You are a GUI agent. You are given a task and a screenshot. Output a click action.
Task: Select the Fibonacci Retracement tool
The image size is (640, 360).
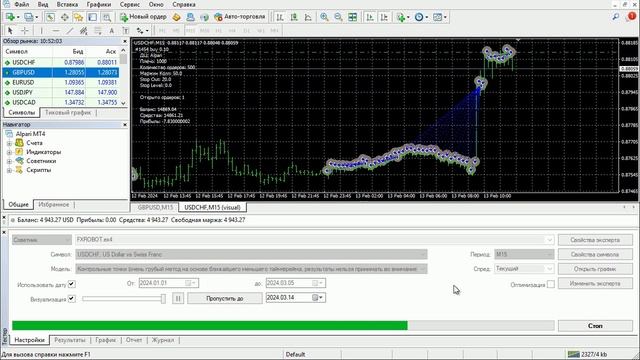pos(98,31)
